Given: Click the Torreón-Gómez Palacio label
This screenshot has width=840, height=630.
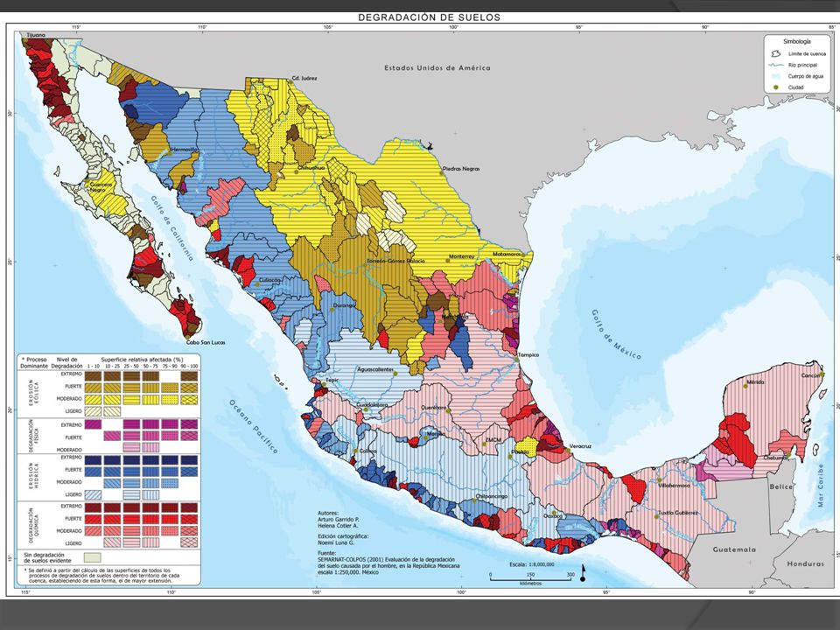Looking at the screenshot, I should pos(395,261).
